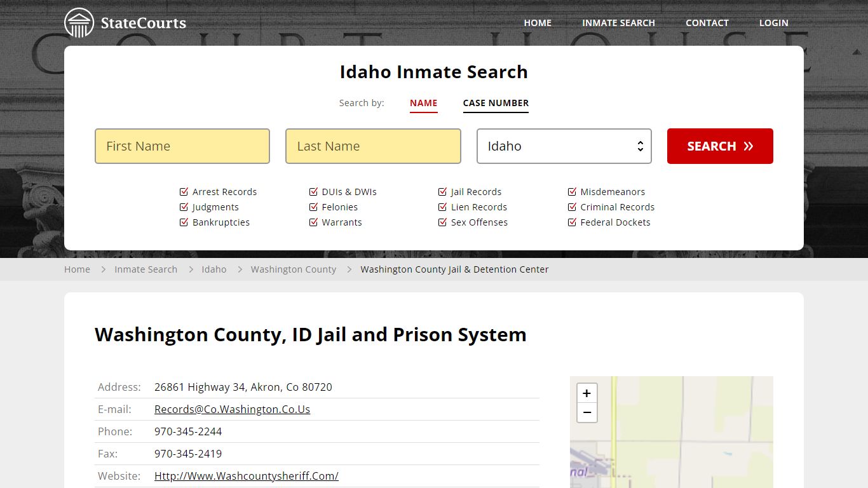This screenshot has height=488, width=868.
Task: Zoom out on the map
Action: 587,412
